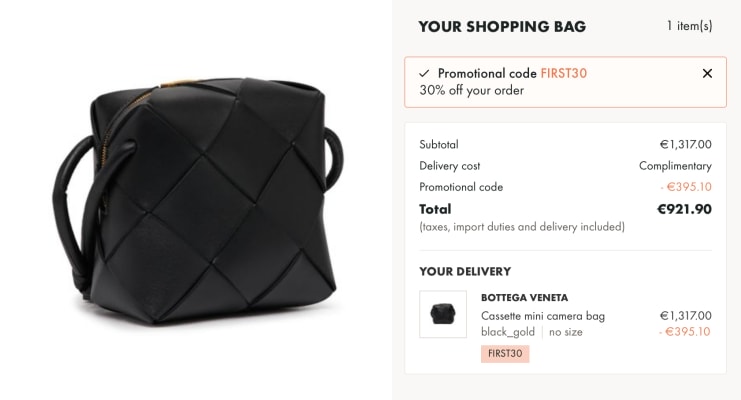Click the Subtotal amount €1,317.00

(685, 144)
